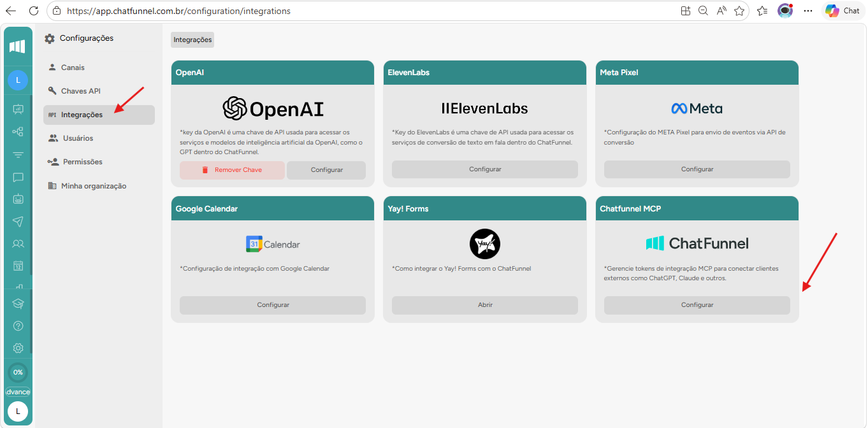Screen dimensions: 868x428
Task: Click the Meta logo image
Action: (697, 108)
